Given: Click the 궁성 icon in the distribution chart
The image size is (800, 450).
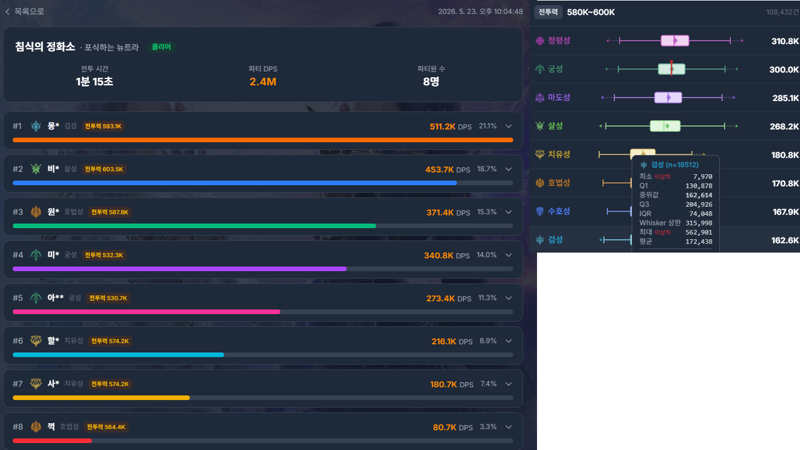Looking at the screenshot, I should 540,69.
